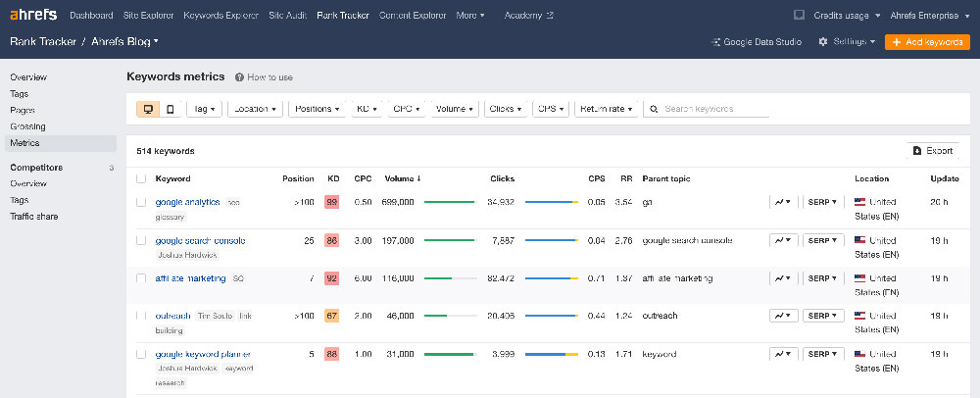Screen dimensions: 980x398
Task: Open chart icon for google analytics row
Action: pos(783,203)
